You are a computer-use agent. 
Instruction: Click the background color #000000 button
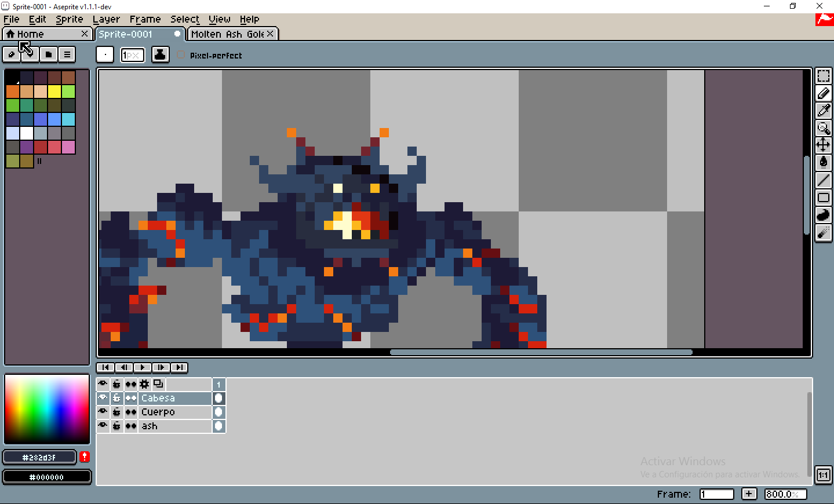[x=47, y=477]
